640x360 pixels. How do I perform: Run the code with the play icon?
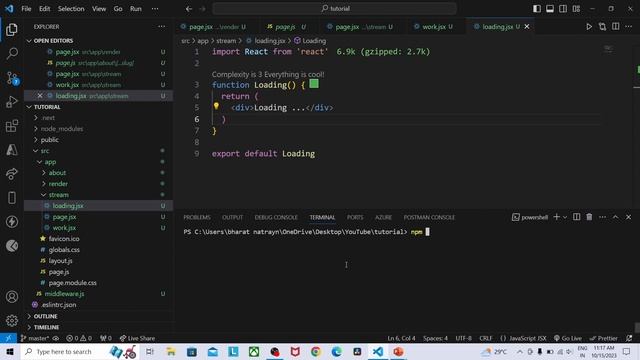[589, 27]
